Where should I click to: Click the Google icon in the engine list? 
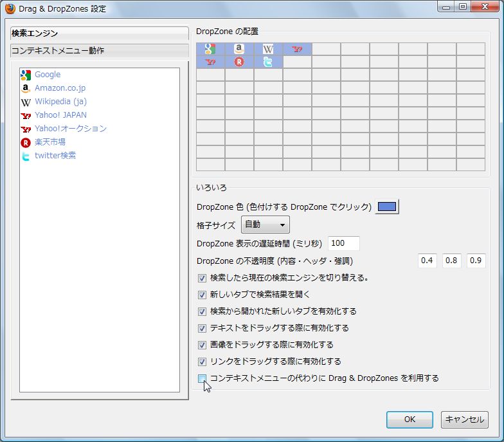tap(26, 75)
